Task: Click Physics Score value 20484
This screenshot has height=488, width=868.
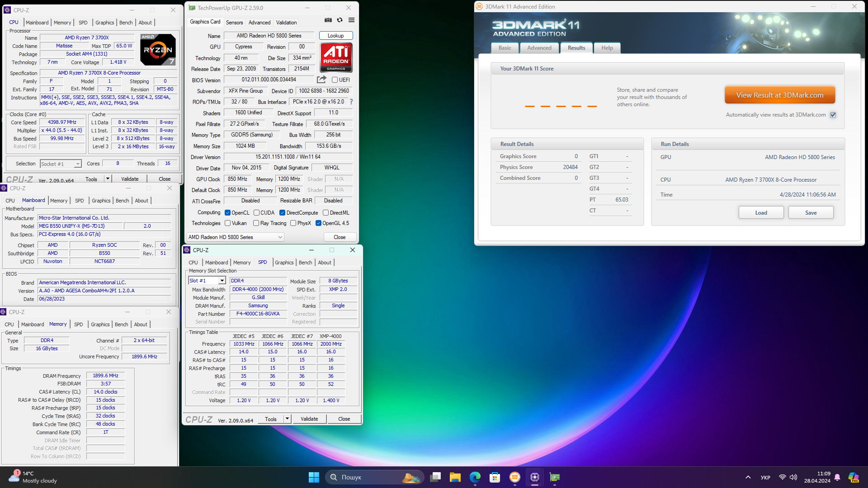Action: [570, 167]
